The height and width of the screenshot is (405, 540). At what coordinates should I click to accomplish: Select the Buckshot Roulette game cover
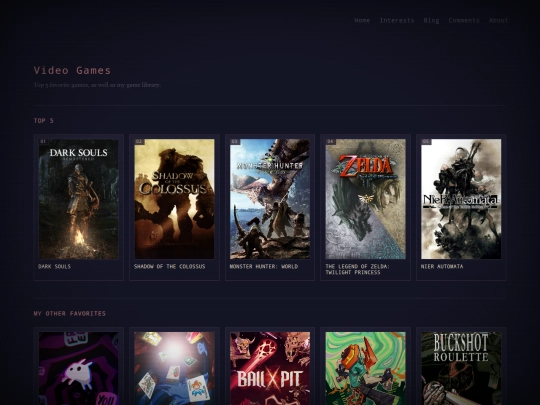(461, 368)
